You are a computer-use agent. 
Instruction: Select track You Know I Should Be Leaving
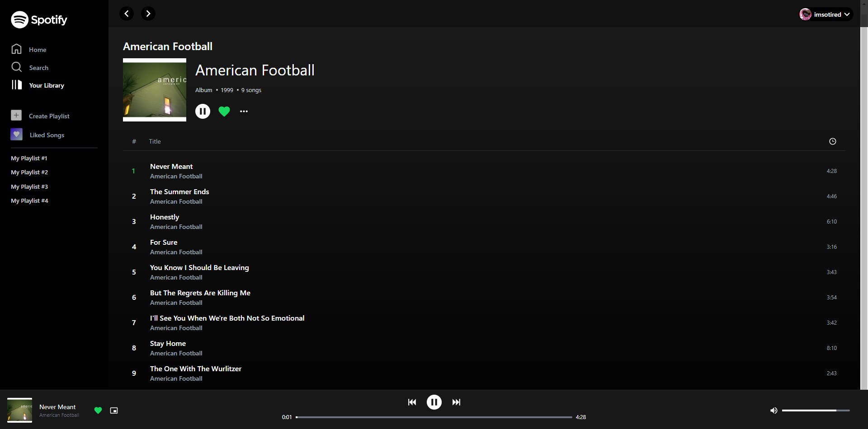pos(484,272)
